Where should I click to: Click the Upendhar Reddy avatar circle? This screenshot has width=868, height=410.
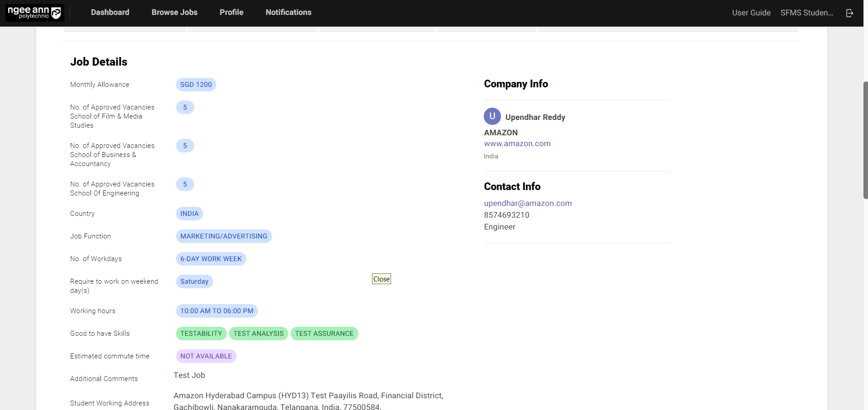(492, 116)
